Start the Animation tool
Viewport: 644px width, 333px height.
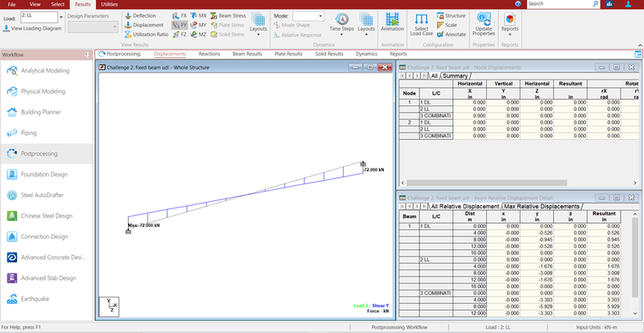click(x=392, y=23)
